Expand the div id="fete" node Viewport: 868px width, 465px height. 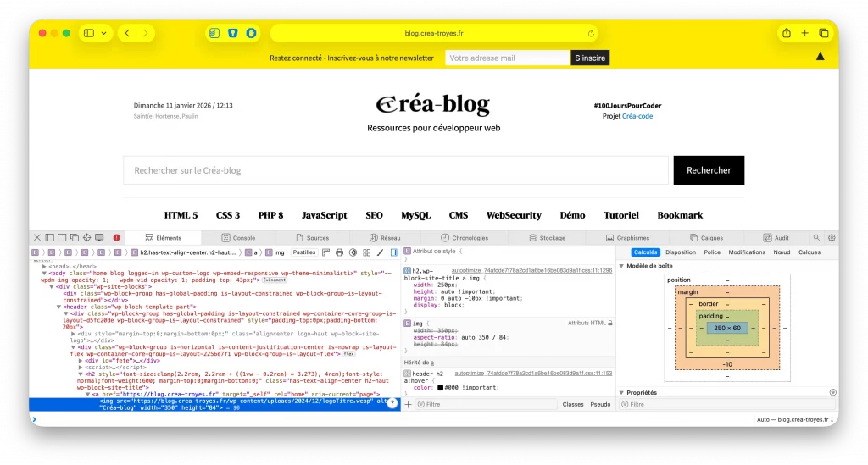tap(81, 361)
